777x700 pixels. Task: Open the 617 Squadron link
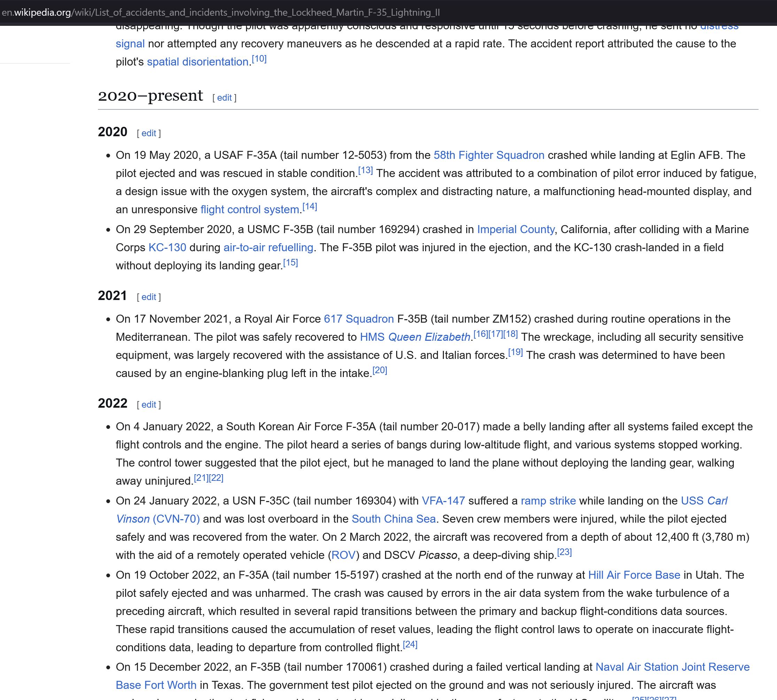[x=359, y=319]
